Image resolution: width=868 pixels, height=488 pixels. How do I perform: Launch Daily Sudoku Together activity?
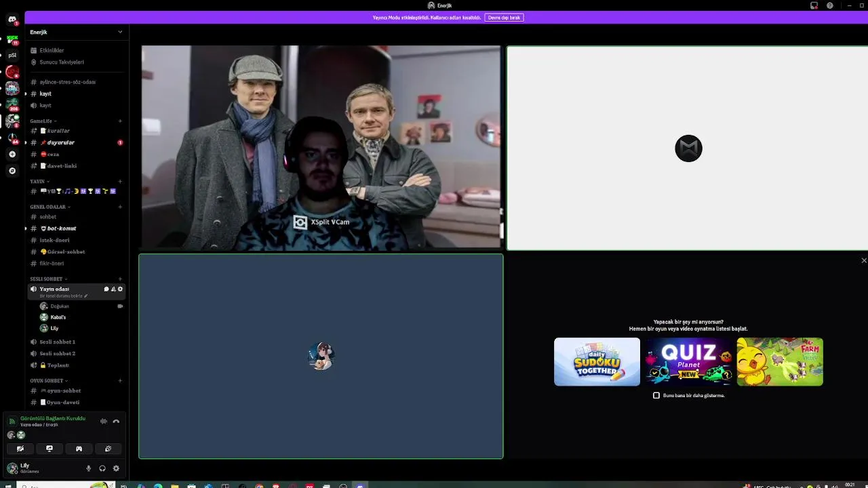[x=597, y=362]
